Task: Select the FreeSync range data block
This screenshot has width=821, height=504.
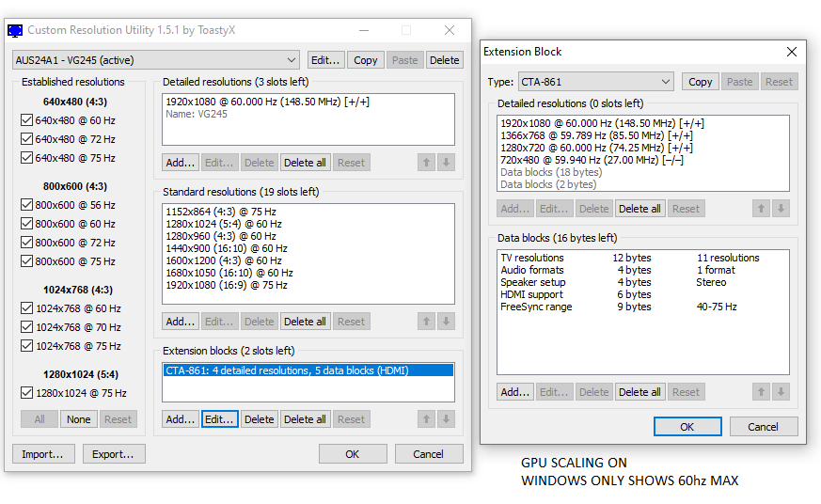Action: tap(536, 307)
